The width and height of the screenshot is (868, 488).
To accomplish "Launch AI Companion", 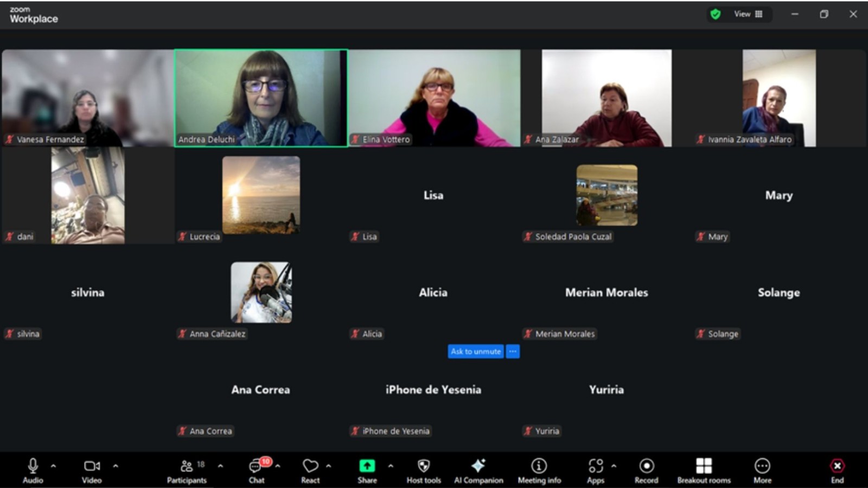I will [x=478, y=471].
